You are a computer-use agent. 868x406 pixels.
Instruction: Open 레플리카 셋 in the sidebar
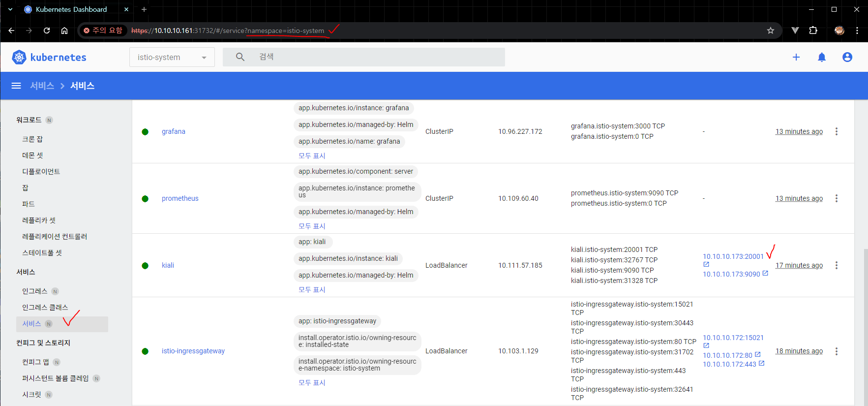(x=39, y=220)
